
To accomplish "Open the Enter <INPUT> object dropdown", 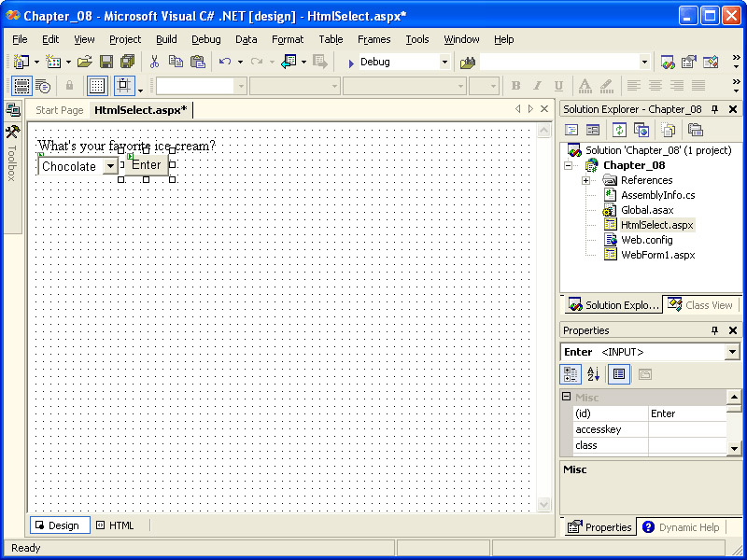I will (x=732, y=352).
